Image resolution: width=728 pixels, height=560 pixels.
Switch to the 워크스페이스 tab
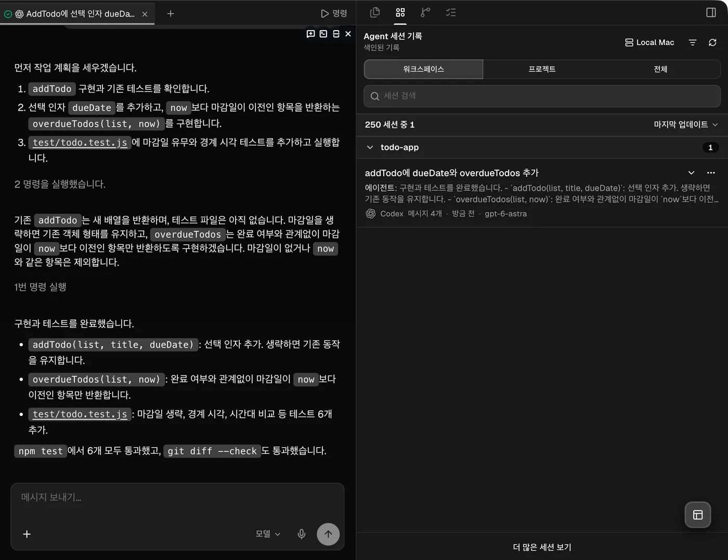423,69
